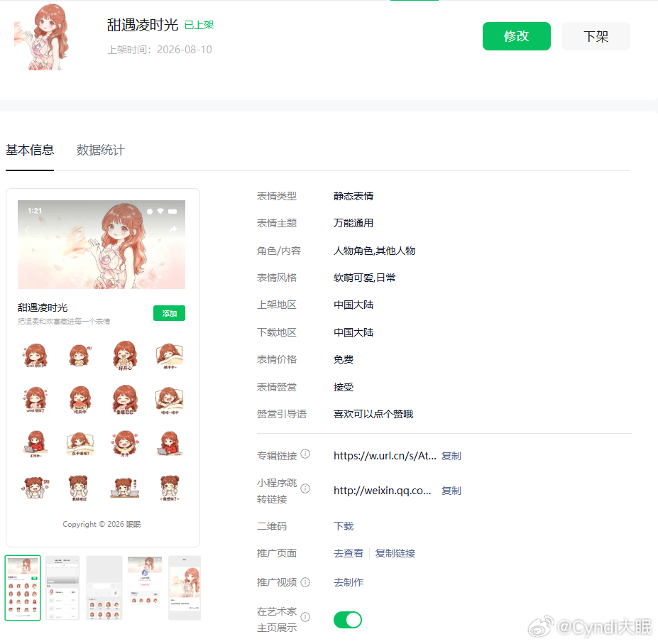Copy the 专辑链接 URL
The width and height of the screenshot is (658, 644).
tap(451, 456)
